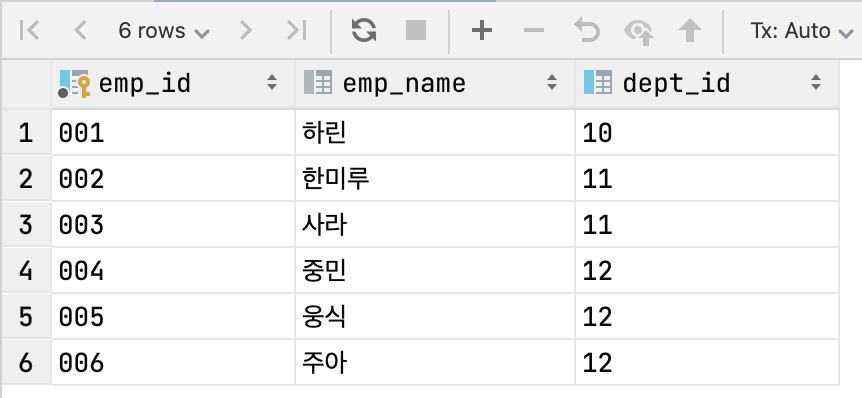This screenshot has width=862, height=398.
Task: Select the cell containing 002
Action: coord(173,179)
